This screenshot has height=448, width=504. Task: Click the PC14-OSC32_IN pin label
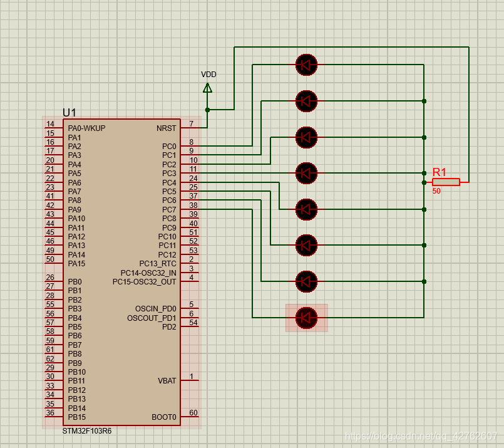click(x=148, y=273)
